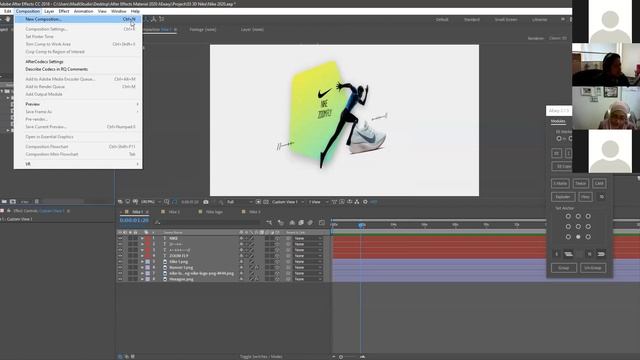This screenshot has height=360, width=640.
Task: Click the current time indicator on timeline ruler
Action: click(361, 225)
